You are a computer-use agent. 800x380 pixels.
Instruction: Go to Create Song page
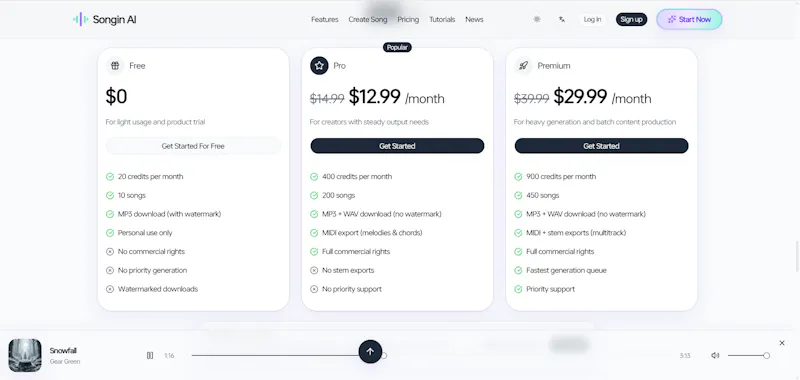(x=368, y=19)
